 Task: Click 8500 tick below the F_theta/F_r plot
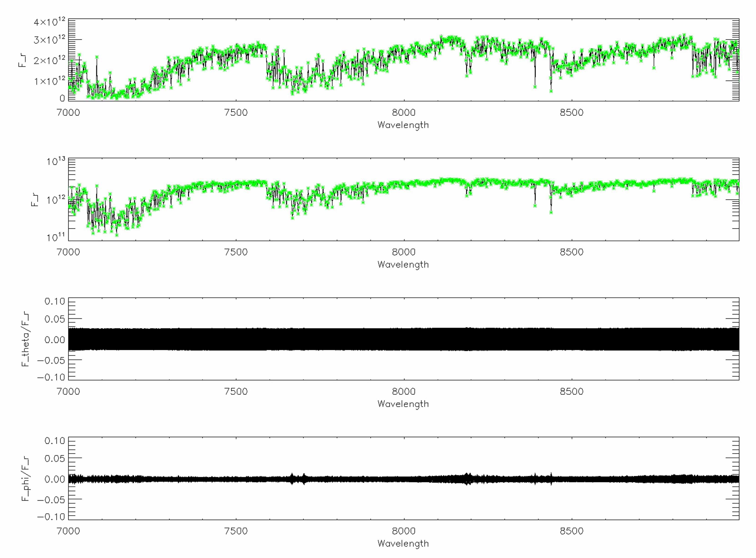[x=572, y=392]
